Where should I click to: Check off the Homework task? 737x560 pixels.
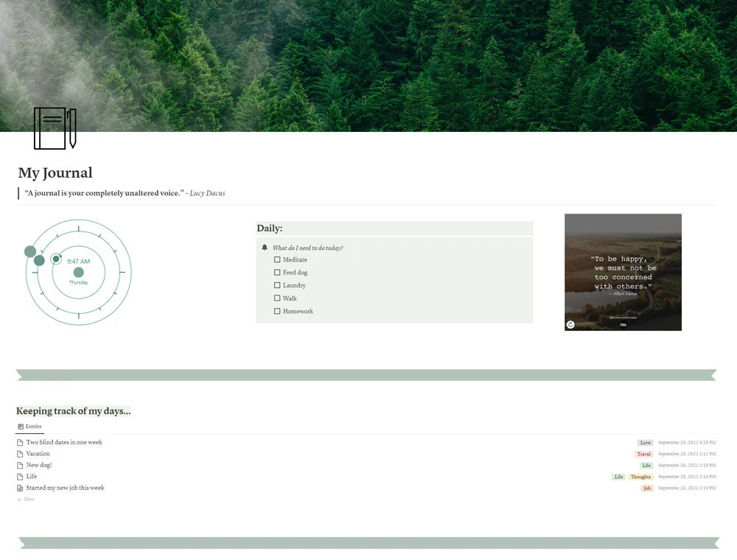tap(277, 311)
